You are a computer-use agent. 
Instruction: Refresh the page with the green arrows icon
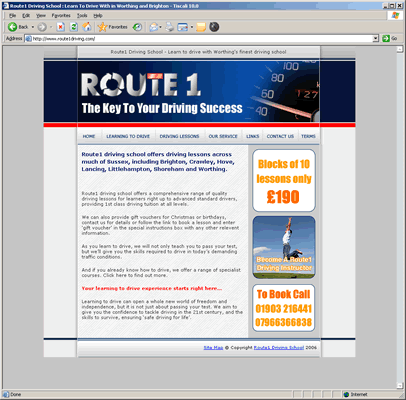(x=74, y=27)
